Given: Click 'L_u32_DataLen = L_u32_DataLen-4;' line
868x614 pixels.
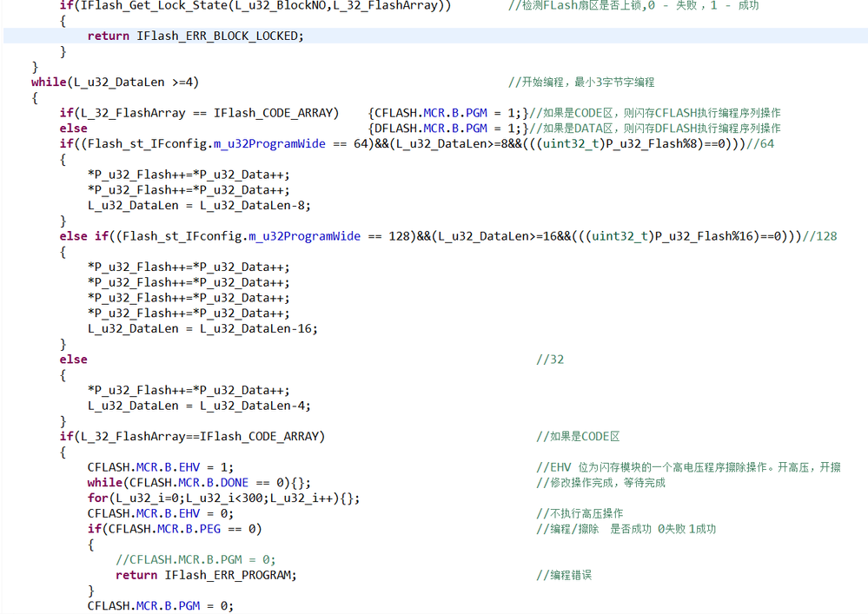Looking at the screenshot, I should (199, 406).
